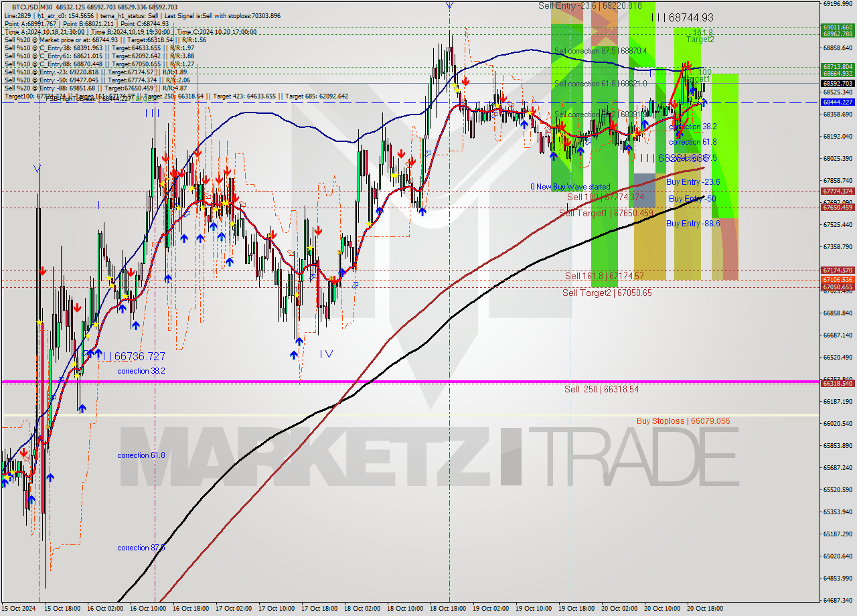Screen dimensions: 857x616
Task: Click the 'Sell Entry -23.6 | 69220.818' label
Action: (x=590, y=5)
